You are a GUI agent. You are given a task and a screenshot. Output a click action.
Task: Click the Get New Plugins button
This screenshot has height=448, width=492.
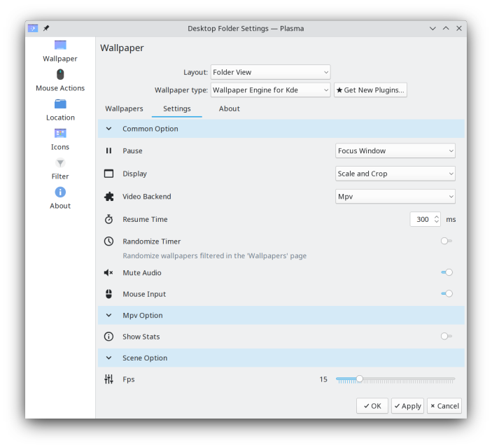[x=370, y=90]
